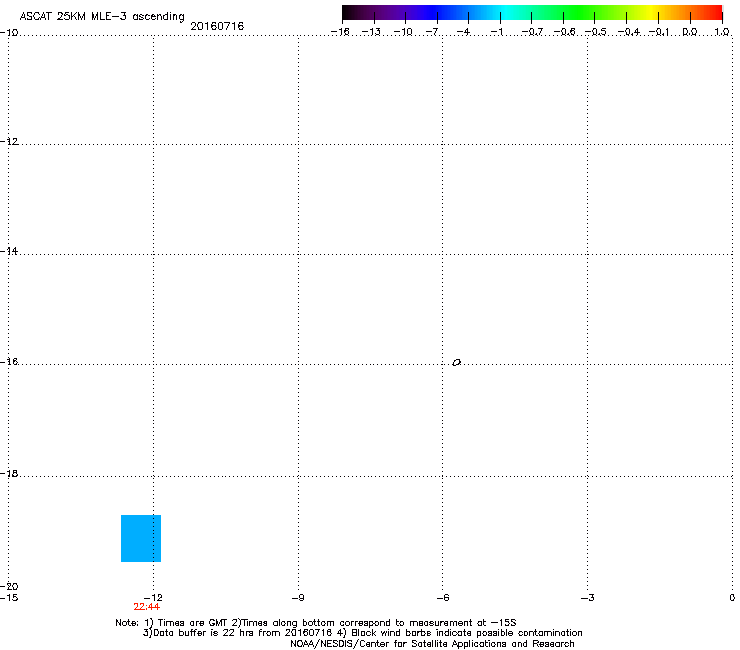Click the note line about Times are GMT
The width and height of the screenshot is (740, 650).
(316, 623)
